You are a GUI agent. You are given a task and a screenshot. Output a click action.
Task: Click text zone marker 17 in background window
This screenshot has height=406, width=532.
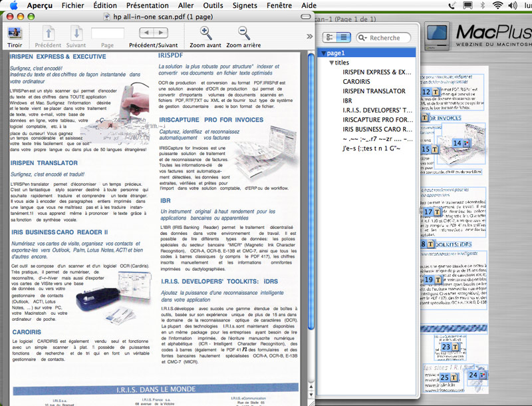(x=432, y=212)
